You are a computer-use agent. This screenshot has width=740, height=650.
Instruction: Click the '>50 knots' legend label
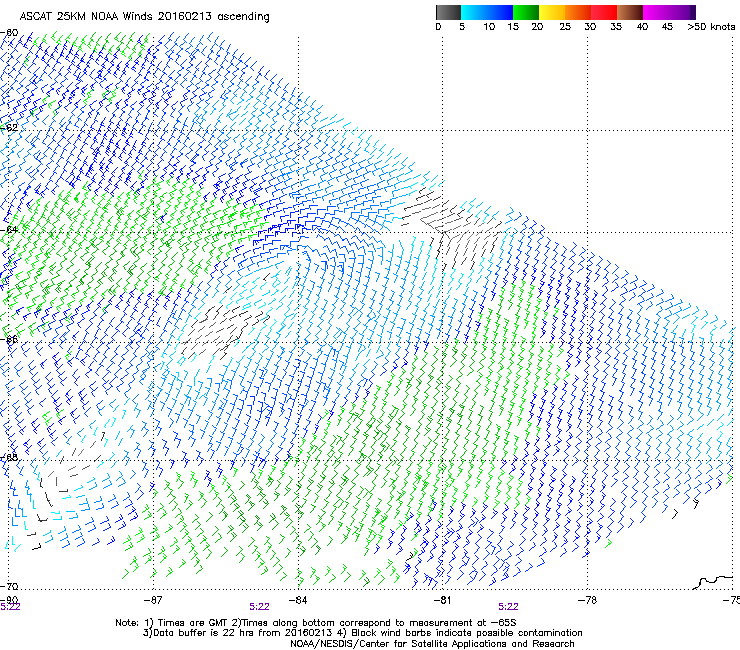click(711, 27)
